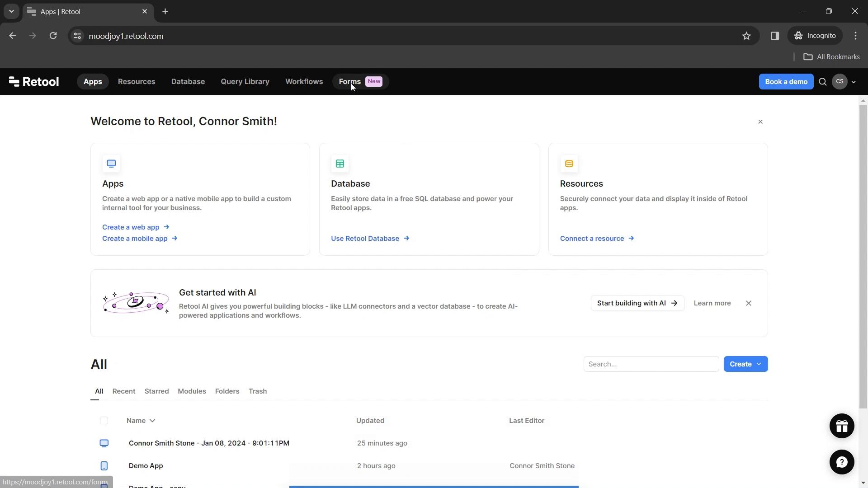Open the Database section icon
Image resolution: width=868 pixels, height=488 pixels.
(340, 163)
